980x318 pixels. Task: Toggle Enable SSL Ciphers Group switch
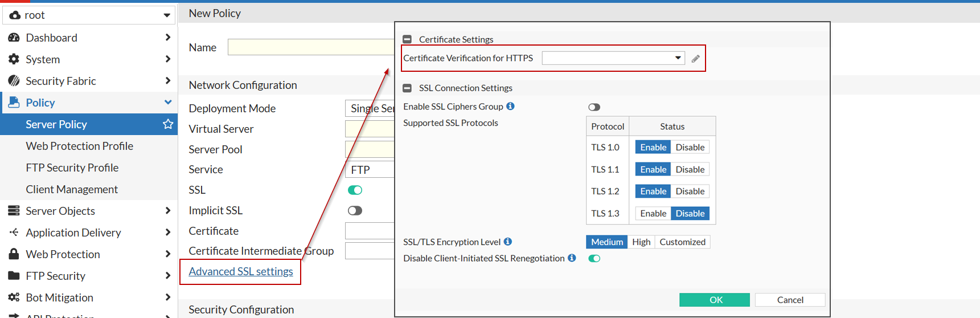(x=594, y=107)
